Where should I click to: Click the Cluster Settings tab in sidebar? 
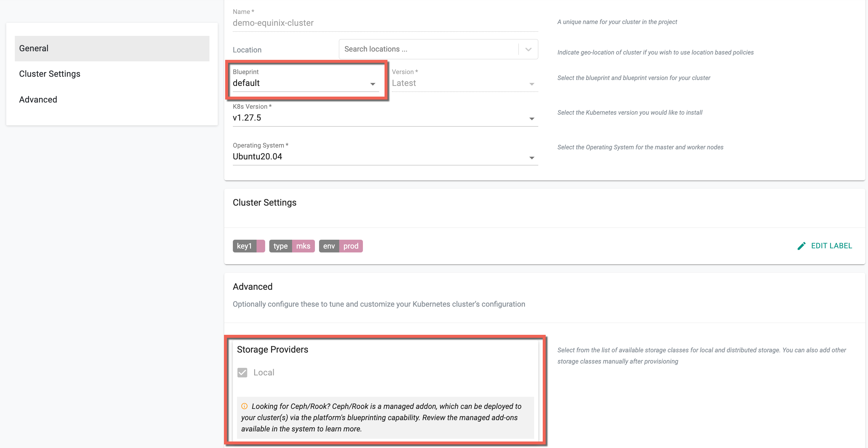[x=50, y=74]
